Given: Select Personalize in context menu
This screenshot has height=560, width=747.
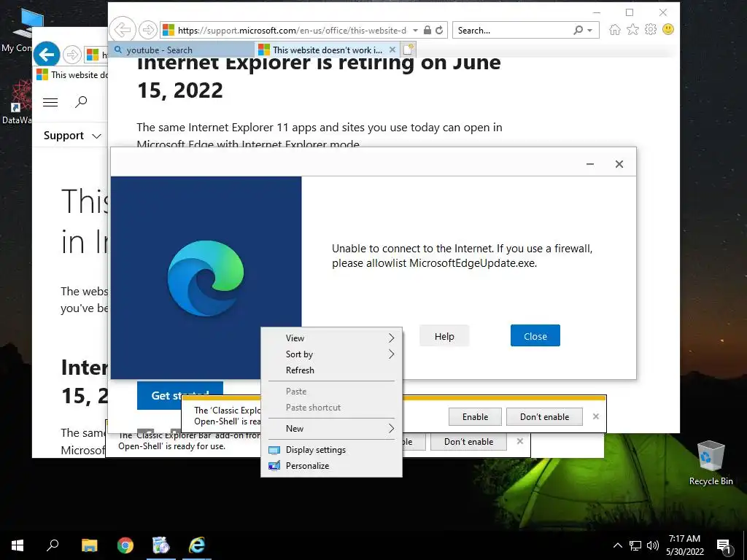Looking at the screenshot, I should click(x=332, y=466).
